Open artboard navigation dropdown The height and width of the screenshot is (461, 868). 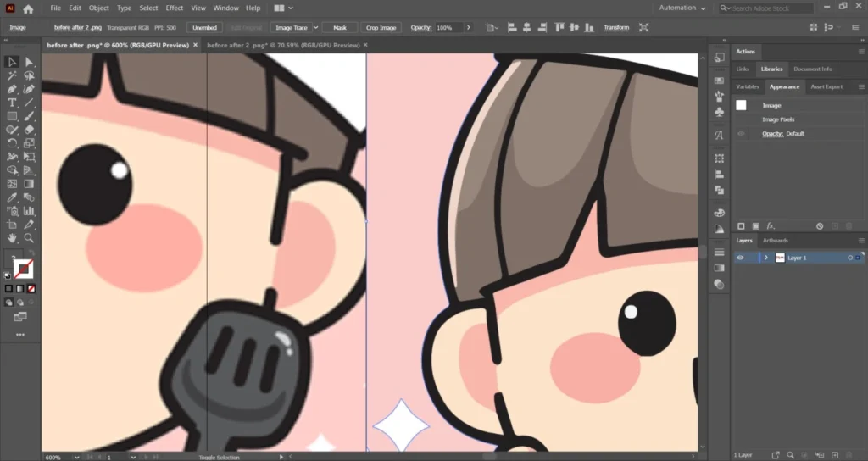click(x=133, y=457)
